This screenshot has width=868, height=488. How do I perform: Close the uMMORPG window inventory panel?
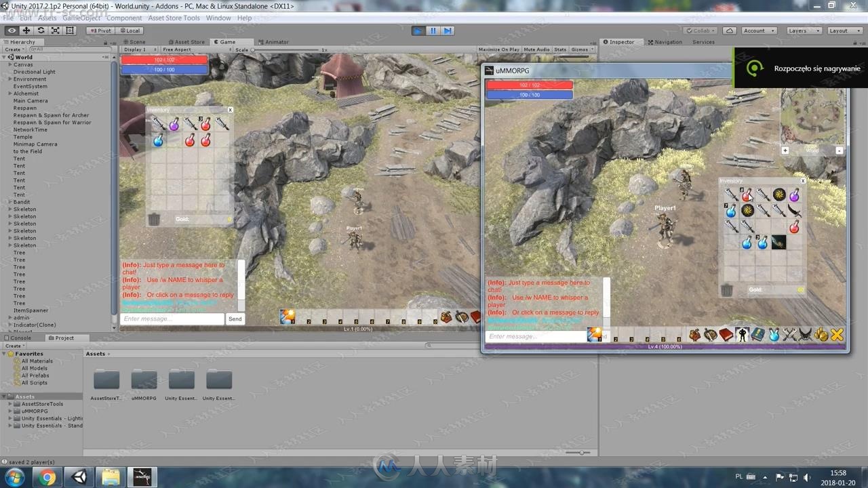803,181
